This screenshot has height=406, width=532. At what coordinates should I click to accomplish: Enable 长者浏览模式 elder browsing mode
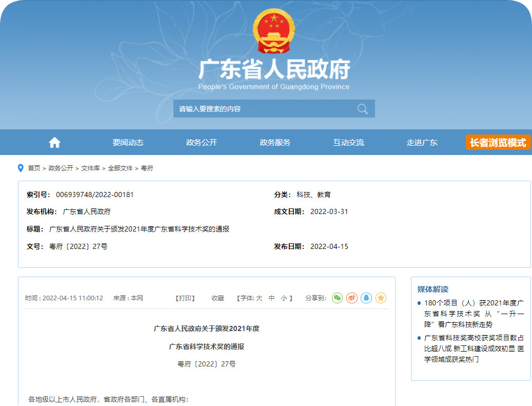[498, 142]
